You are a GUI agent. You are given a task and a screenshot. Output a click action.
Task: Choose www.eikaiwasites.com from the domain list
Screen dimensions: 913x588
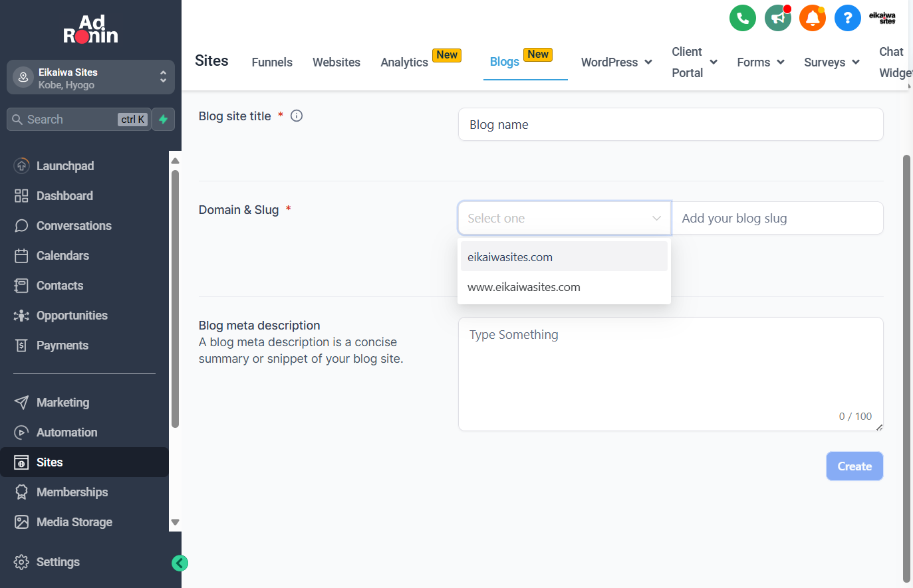[x=564, y=287]
